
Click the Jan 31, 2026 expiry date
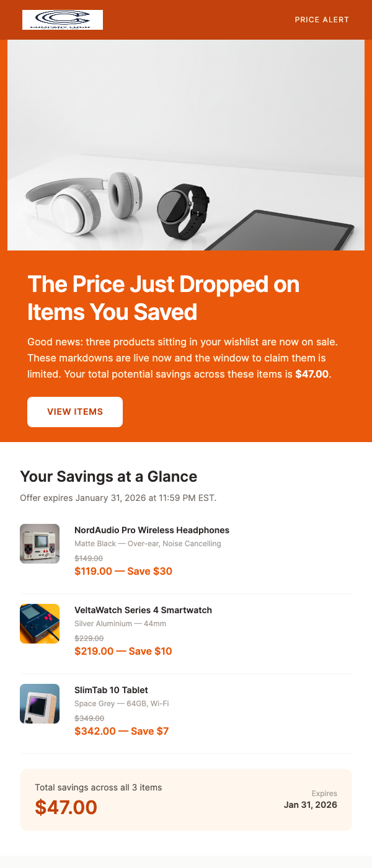[310, 804]
